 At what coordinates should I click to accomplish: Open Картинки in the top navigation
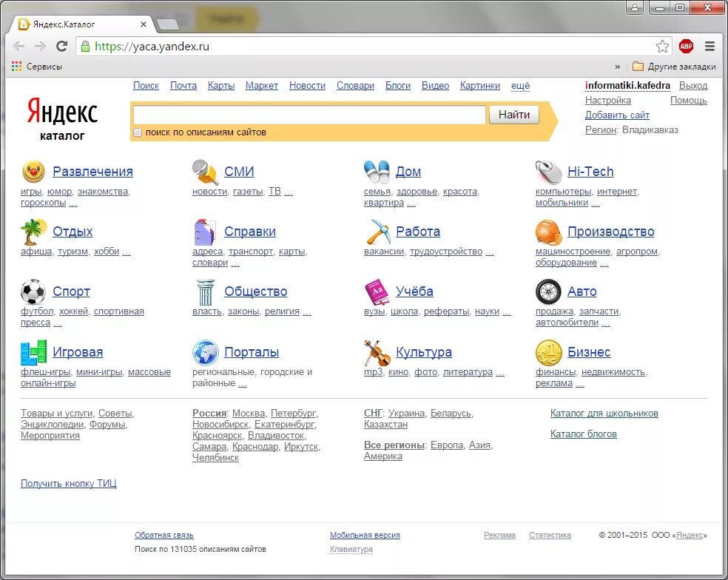(x=480, y=85)
